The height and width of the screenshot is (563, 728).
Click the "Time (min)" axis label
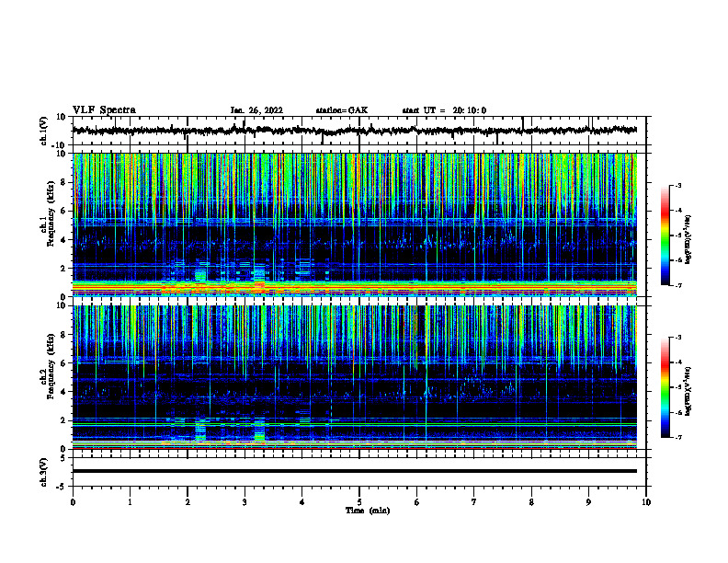(368, 511)
